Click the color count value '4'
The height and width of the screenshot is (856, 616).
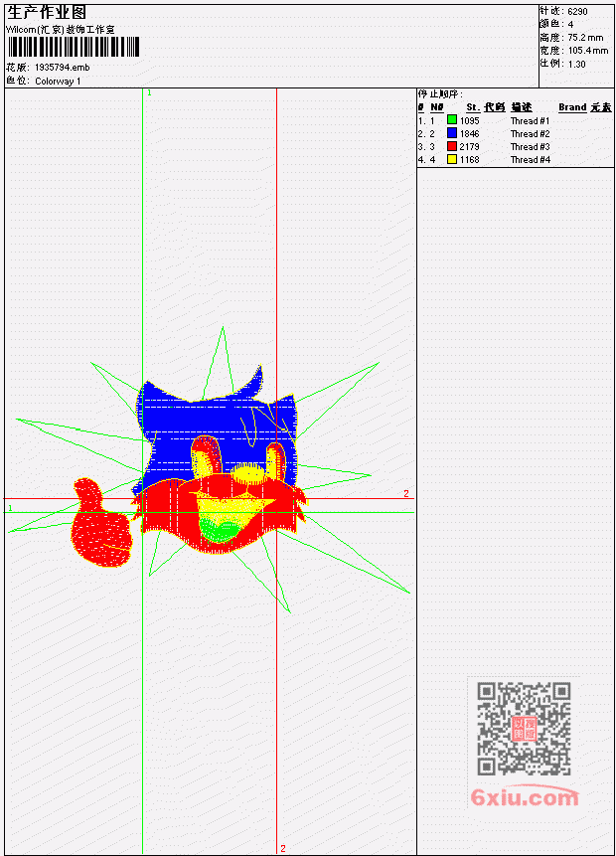(x=570, y=24)
